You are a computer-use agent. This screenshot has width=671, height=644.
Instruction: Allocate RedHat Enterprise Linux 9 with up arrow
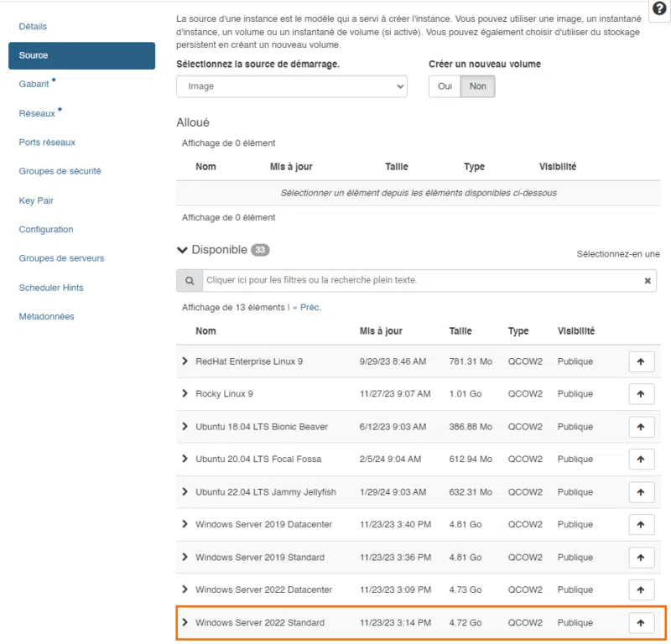[641, 361]
